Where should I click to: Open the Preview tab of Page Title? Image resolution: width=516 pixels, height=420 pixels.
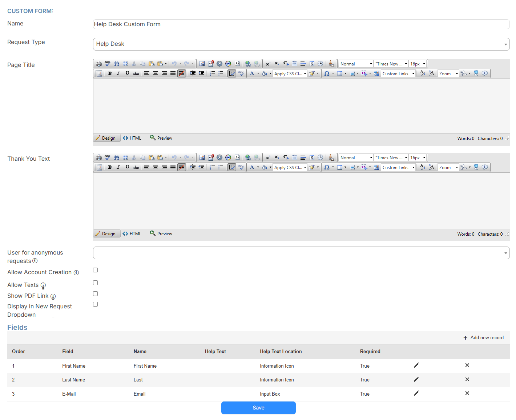click(161, 138)
